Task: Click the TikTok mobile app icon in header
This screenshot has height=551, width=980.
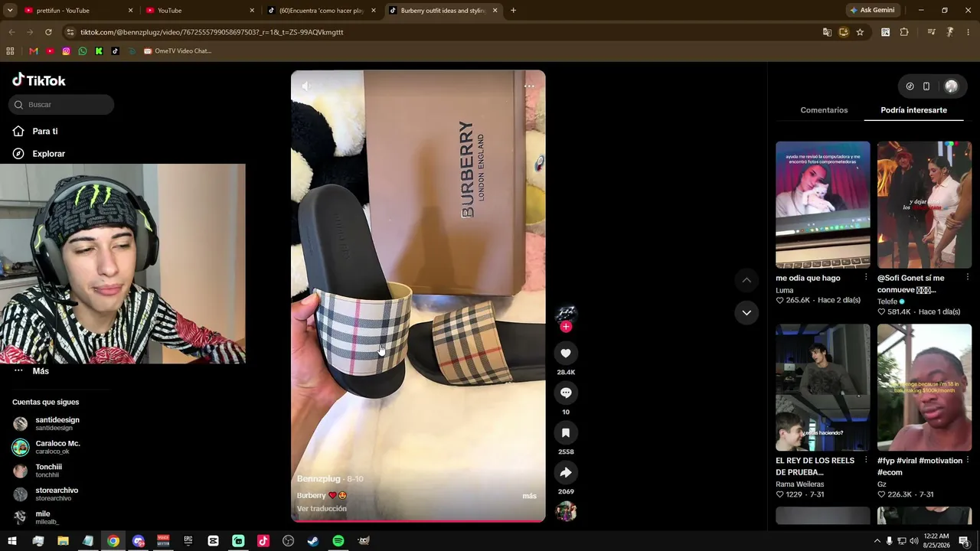Action: pyautogui.click(x=926, y=86)
